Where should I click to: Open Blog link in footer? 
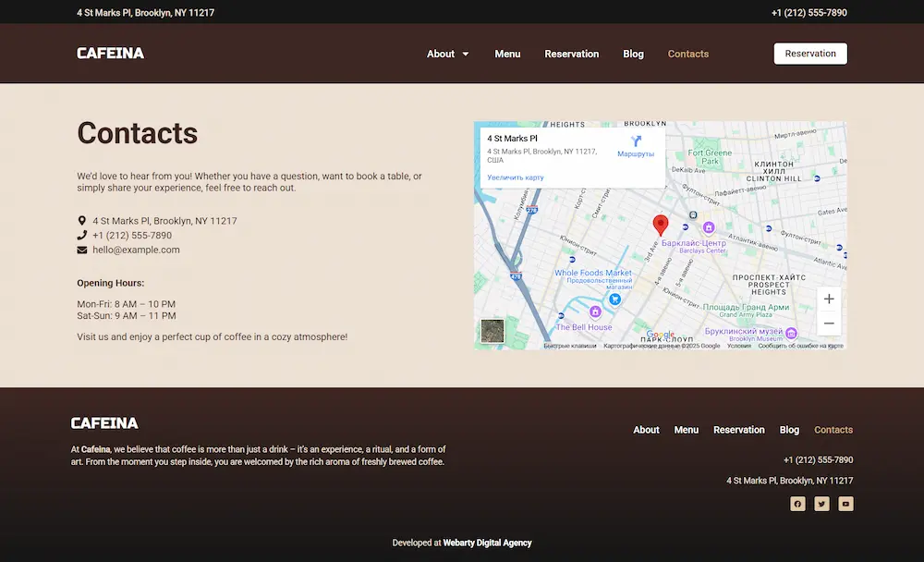point(789,430)
